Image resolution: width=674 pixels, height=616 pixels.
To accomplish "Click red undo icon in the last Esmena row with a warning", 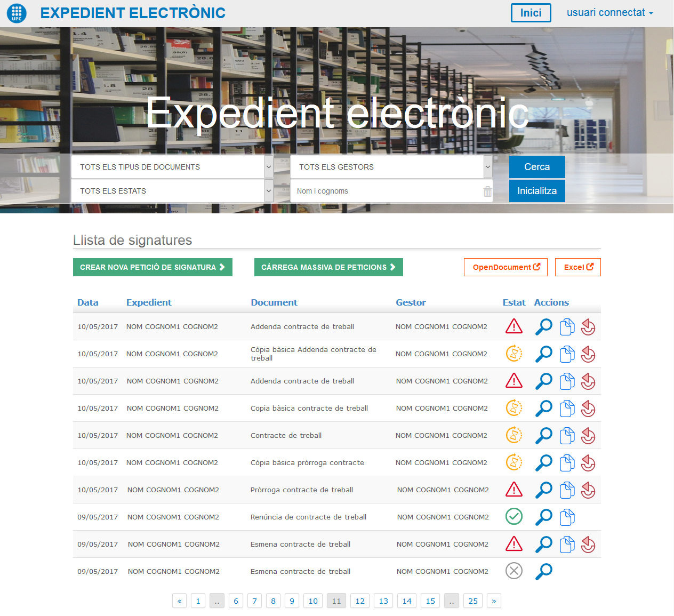I will pyautogui.click(x=588, y=545).
